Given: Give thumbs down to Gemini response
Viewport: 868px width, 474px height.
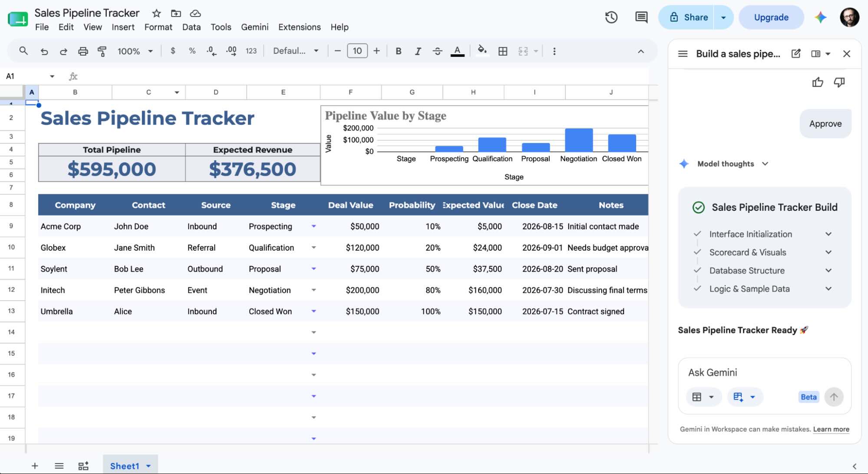Looking at the screenshot, I should click(839, 82).
